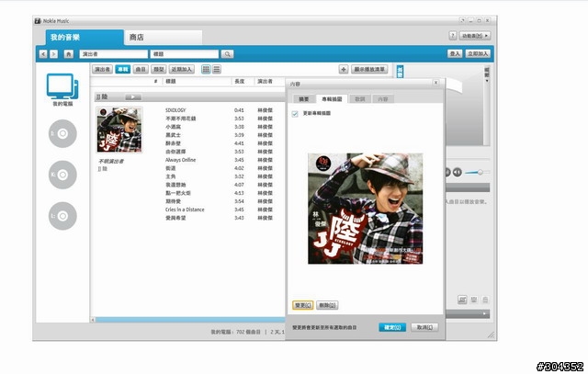
Task: Go back with the left arrow button
Action: [43, 54]
